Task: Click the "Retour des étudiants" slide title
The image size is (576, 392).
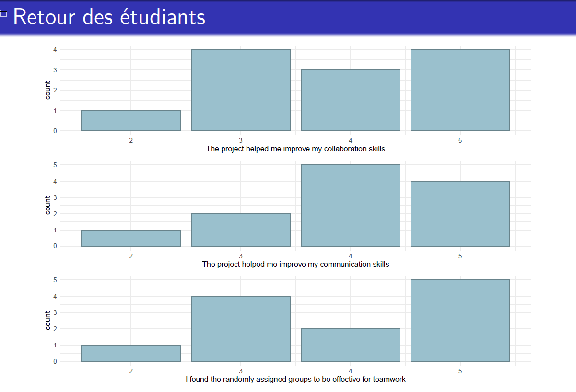Action: 109,17
